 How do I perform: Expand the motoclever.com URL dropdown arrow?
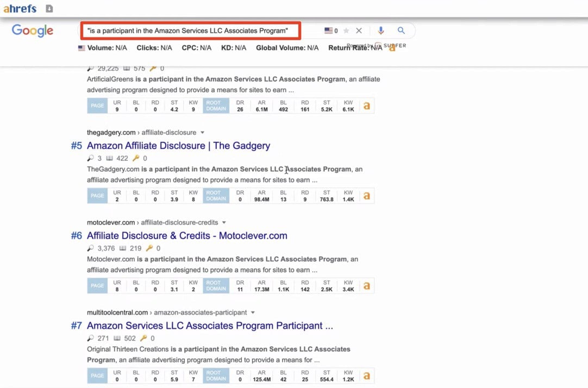224,223
